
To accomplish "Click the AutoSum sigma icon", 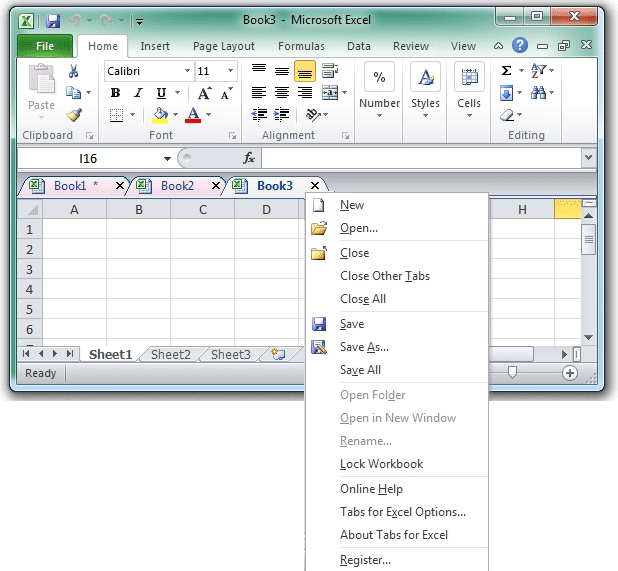I will [x=506, y=71].
